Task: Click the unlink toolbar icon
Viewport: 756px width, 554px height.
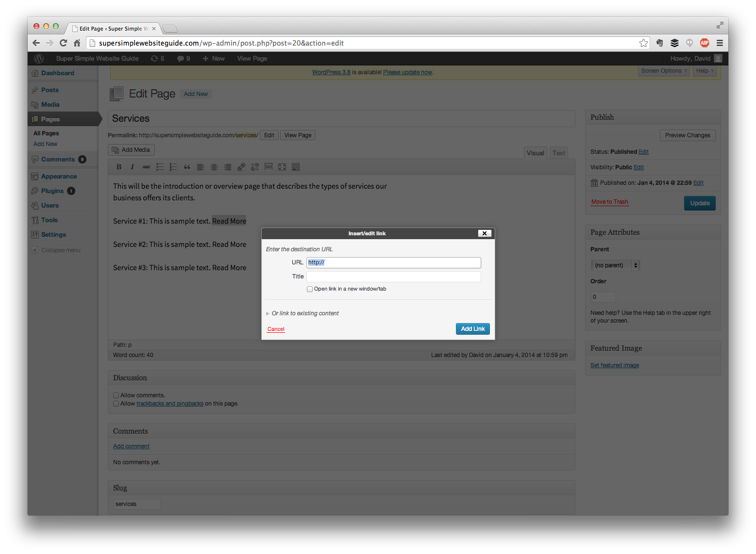Action: point(255,167)
